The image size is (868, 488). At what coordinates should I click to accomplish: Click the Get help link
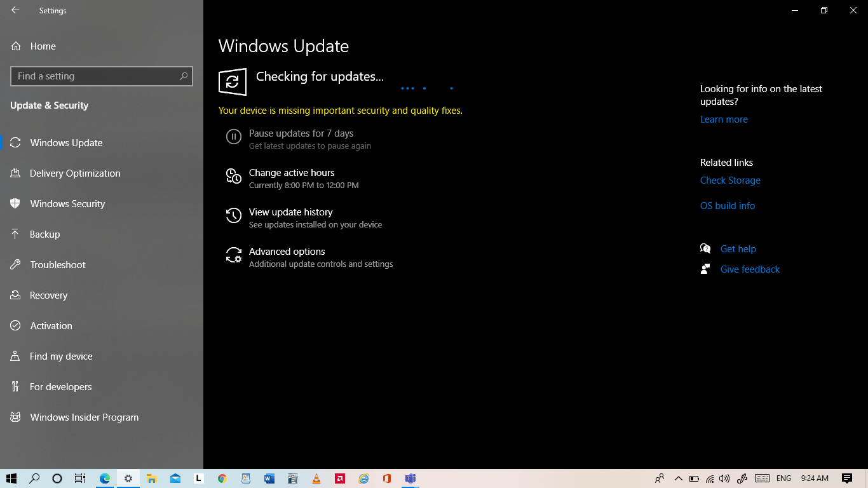[x=738, y=249]
